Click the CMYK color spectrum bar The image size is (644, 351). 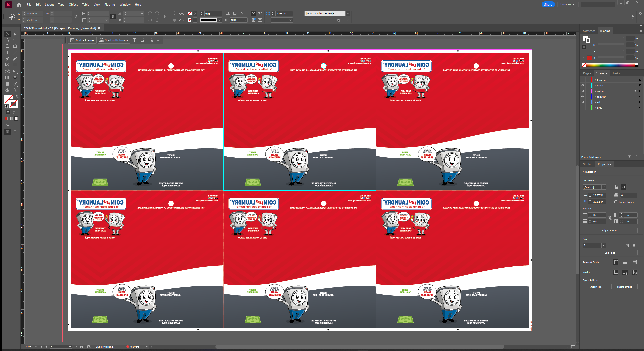611,65
